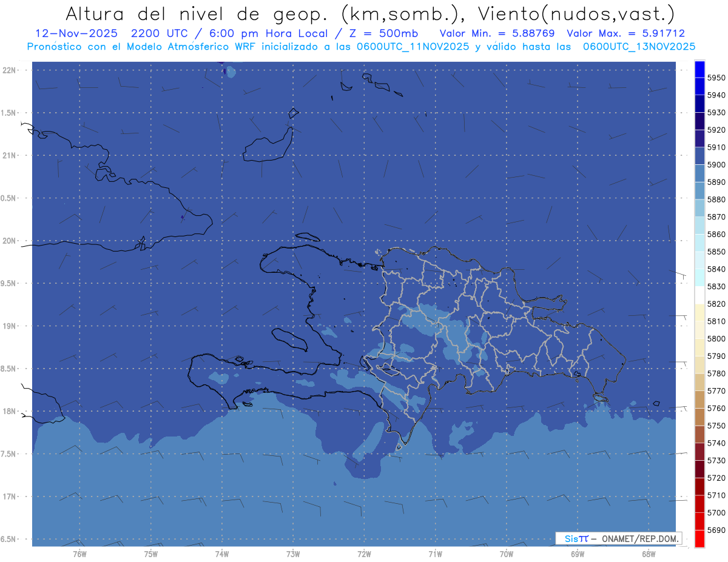
Task: Click the legend value "5870"
Action: tap(716, 217)
